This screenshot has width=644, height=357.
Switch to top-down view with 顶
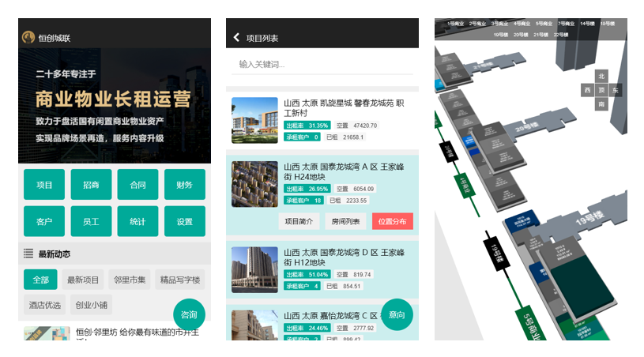pyautogui.click(x=601, y=91)
